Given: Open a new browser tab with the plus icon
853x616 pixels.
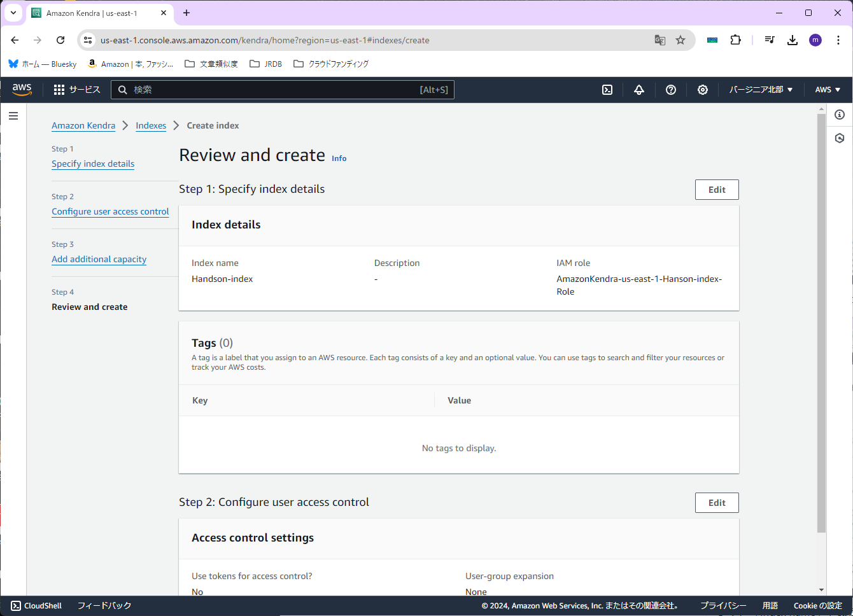Looking at the screenshot, I should [187, 13].
